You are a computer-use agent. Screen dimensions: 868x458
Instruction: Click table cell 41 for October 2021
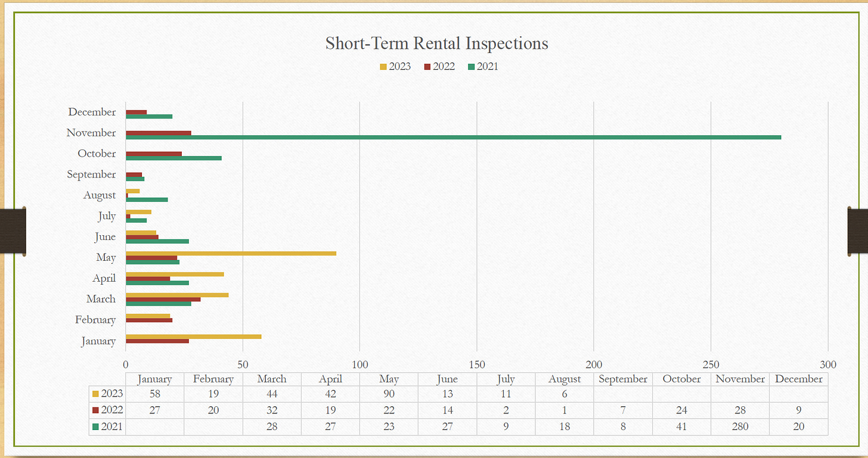[x=682, y=427]
